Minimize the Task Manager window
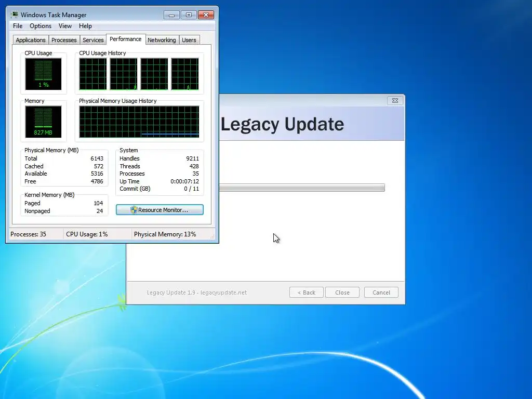Viewport: 532px width, 399px height. 171,15
